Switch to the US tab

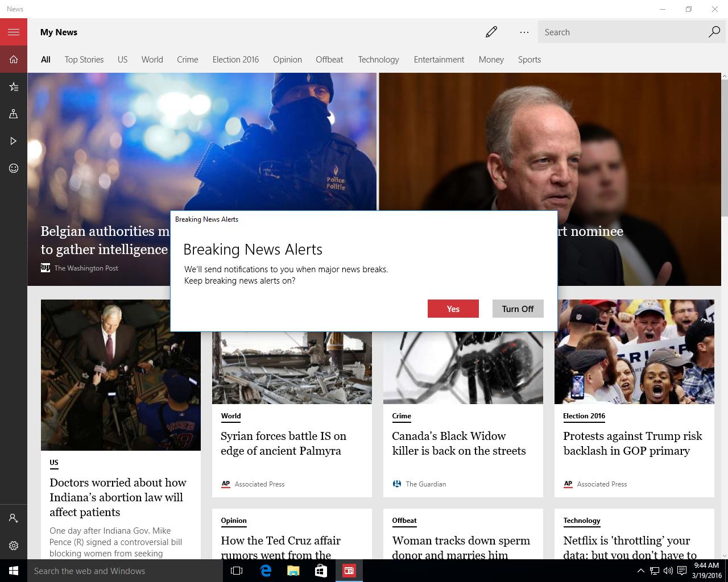[122, 59]
